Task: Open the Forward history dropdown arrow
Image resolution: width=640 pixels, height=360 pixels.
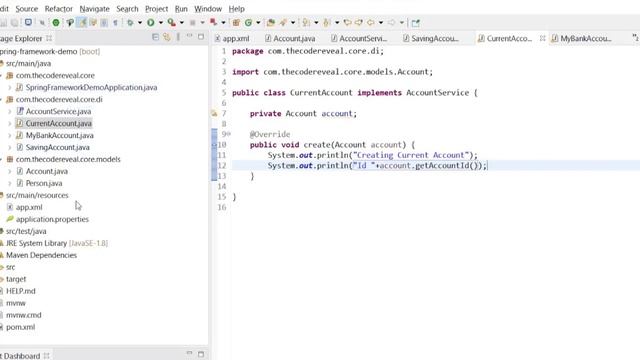Action: coord(402,23)
